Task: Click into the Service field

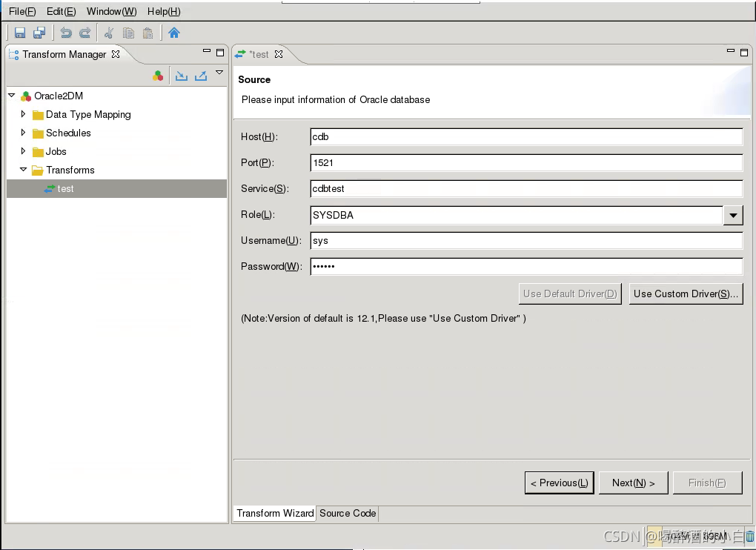Action: (x=526, y=188)
